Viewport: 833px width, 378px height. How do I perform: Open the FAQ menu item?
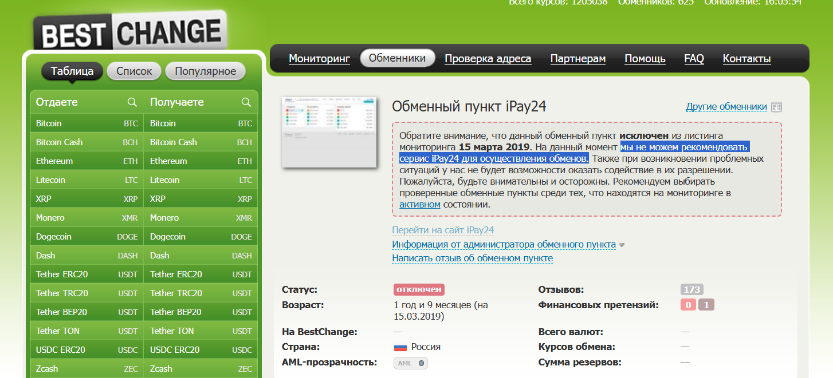(694, 58)
